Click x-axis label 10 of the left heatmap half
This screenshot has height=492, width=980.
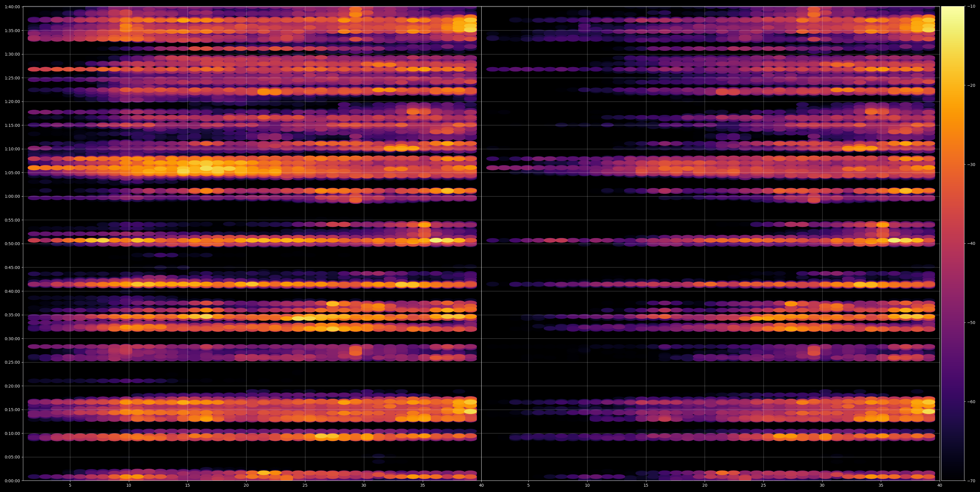click(129, 485)
